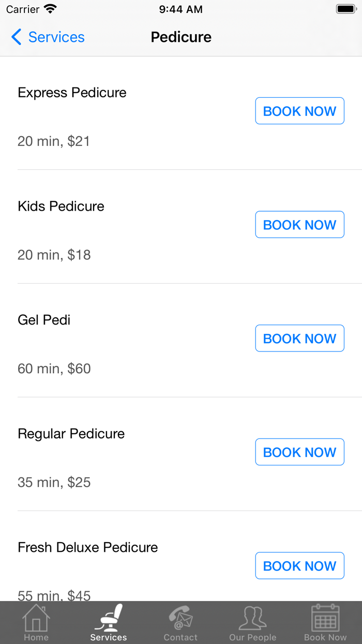Image resolution: width=362 pixels, height=644 pixels.
Task: Click BOOK NOW for Regular Pedicure
Action: click(299, 452)
